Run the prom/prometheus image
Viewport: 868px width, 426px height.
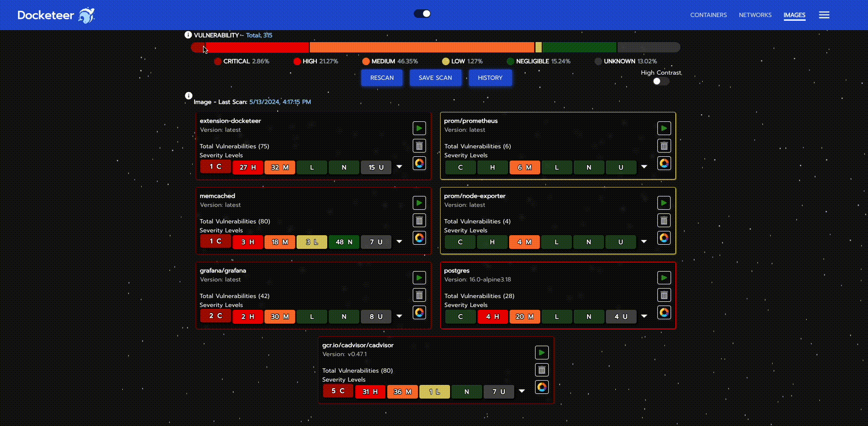(664, 128)
